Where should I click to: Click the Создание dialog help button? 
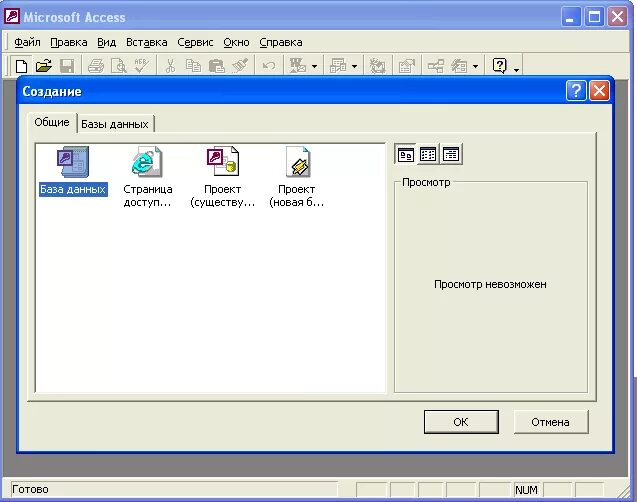pyautogui.click(x=576, y=91)
